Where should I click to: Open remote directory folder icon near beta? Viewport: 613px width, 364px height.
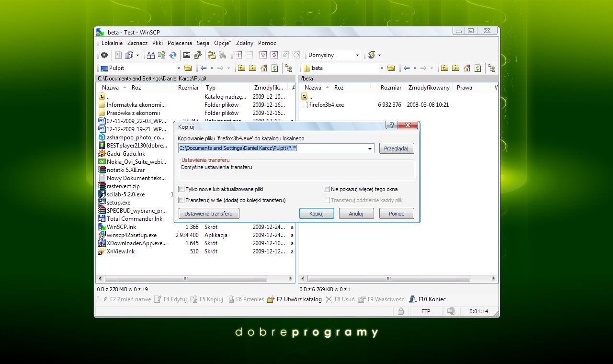(x=391, y=68)
